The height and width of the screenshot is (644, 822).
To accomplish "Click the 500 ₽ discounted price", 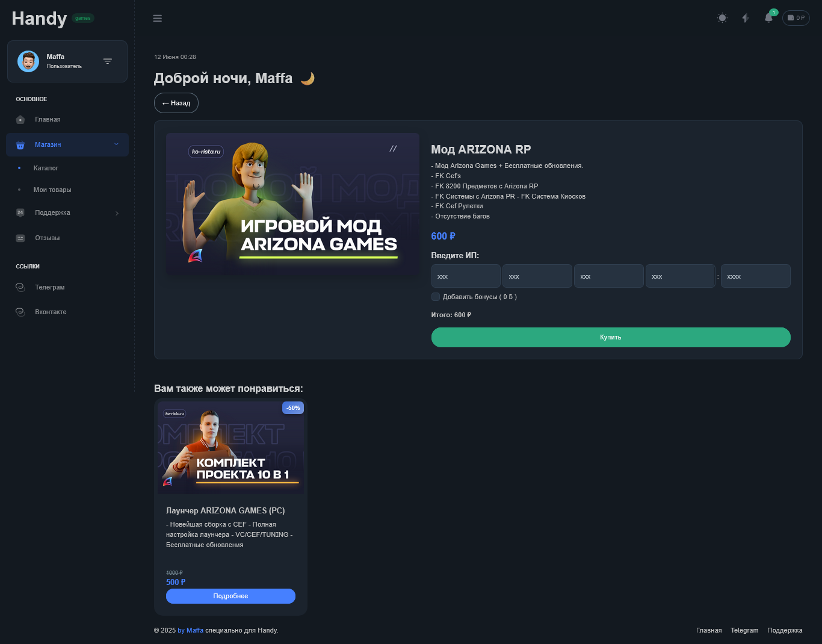I will tap(176, 582).
